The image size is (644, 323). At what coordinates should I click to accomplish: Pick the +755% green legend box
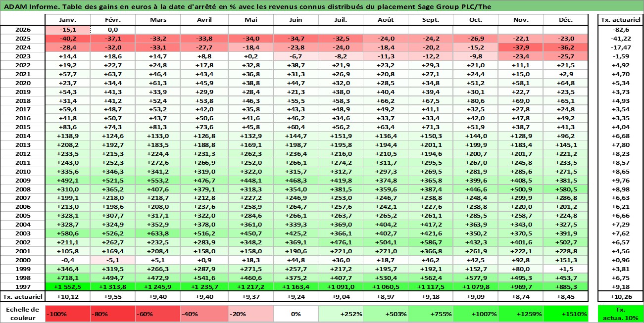(430, 314)
